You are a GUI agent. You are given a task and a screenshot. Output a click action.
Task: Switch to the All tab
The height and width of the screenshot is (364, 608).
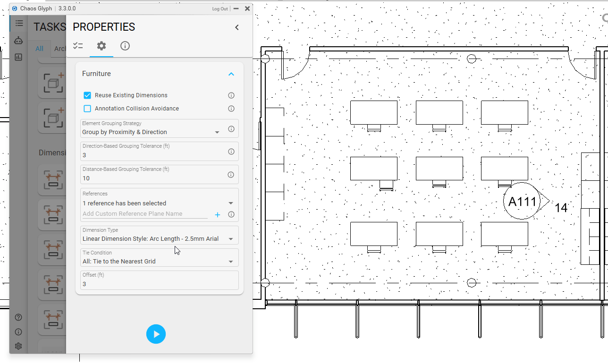[40, 48]
